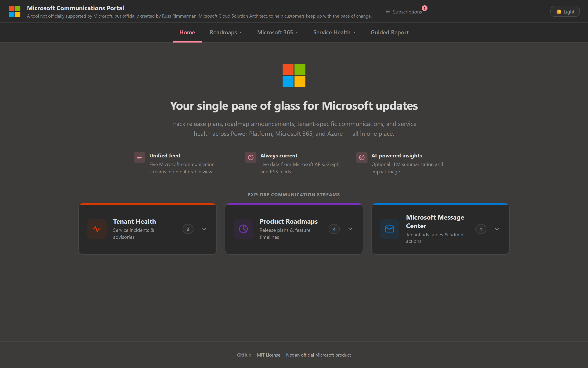Select the Home tab
Image resolution: width=588 pixels, height=368 pixels.
coord(187,32)
